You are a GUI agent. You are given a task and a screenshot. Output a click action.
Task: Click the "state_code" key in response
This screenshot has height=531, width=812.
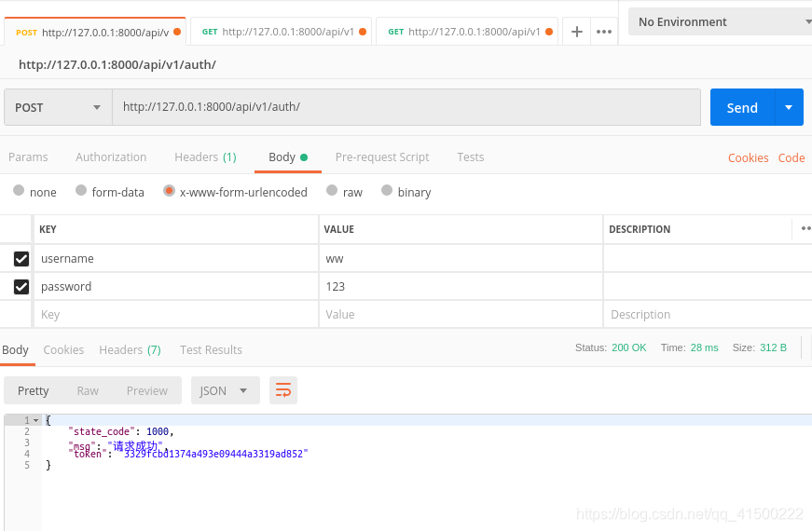click(102, 431)
